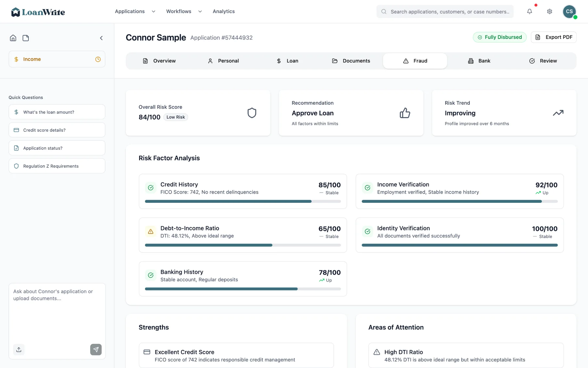Click the Credit History check icon
This screenshot has height=368, width=588.
(x=151, y=188)
